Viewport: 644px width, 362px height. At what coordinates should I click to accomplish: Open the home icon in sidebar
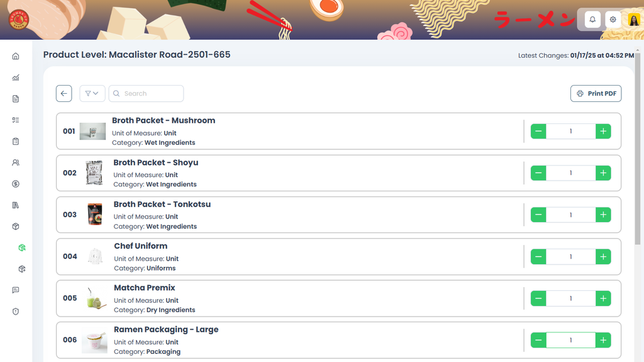[x=16, y=57]
